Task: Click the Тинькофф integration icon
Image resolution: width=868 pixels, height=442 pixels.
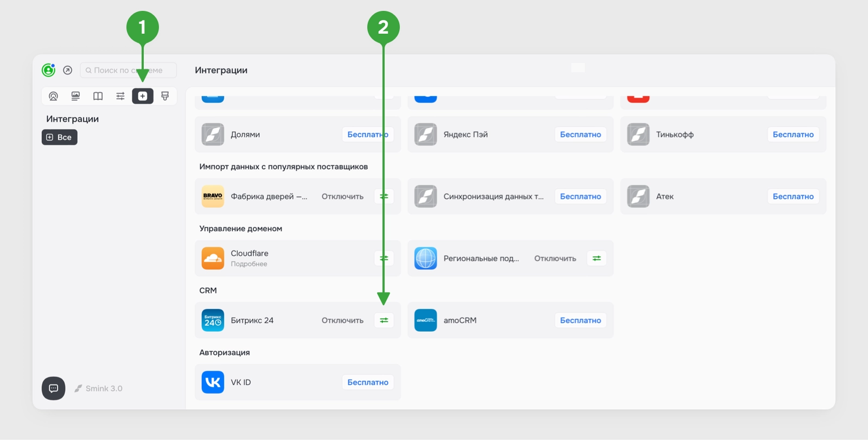Action: tap(638, 135)
